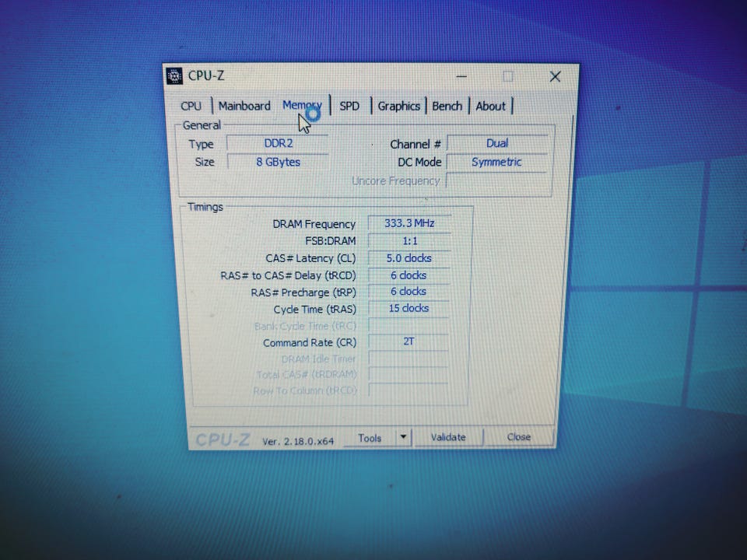Click the Command Rate (CR) label
Screen dimensions: 747x560
[310, 342]
